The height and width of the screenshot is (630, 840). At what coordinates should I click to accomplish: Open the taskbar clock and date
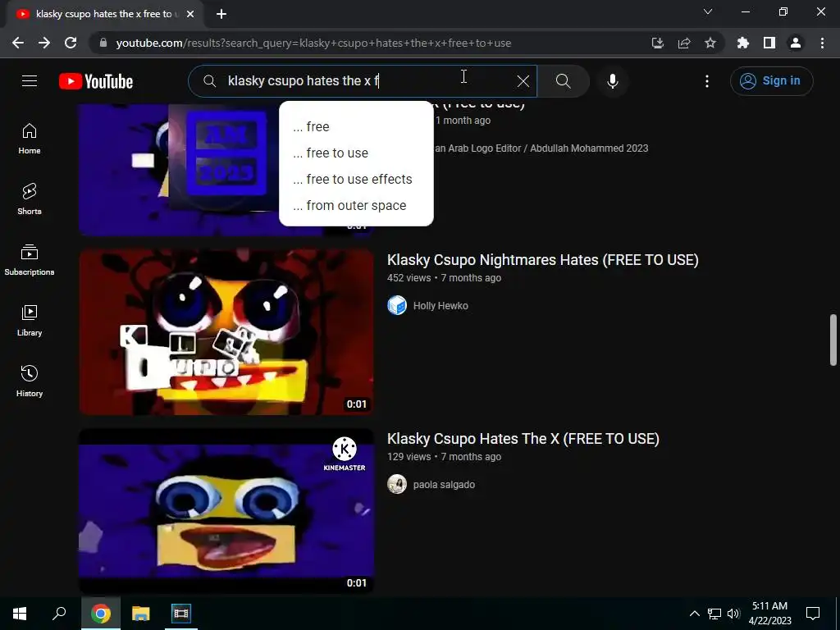click(769, 614)
